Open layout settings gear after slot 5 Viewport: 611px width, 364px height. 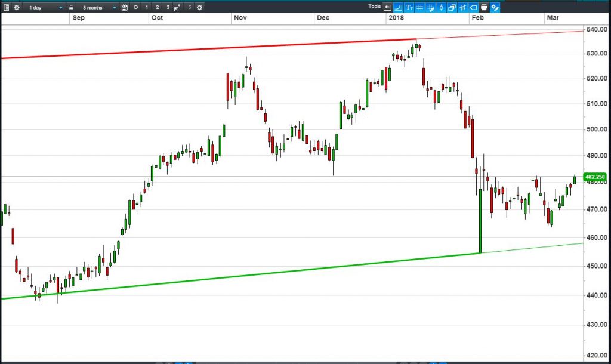199,7
